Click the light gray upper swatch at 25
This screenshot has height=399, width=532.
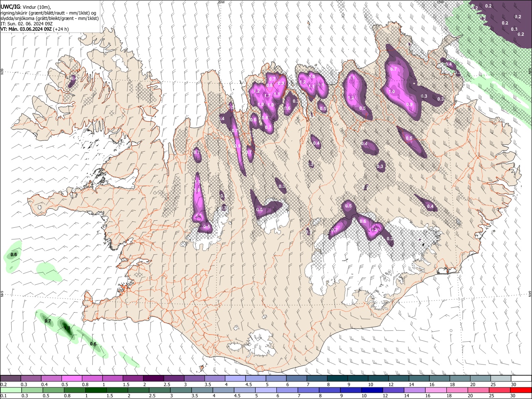click(x=500, y=379)
